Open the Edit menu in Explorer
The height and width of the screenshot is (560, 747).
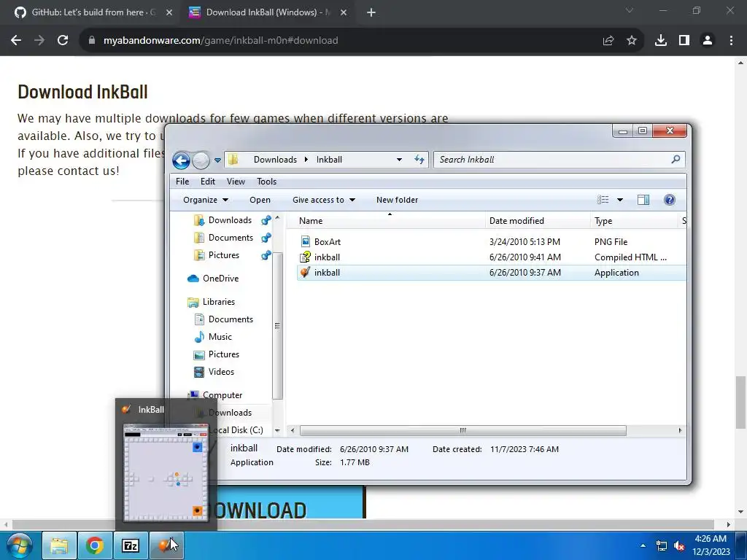[208, 182]
